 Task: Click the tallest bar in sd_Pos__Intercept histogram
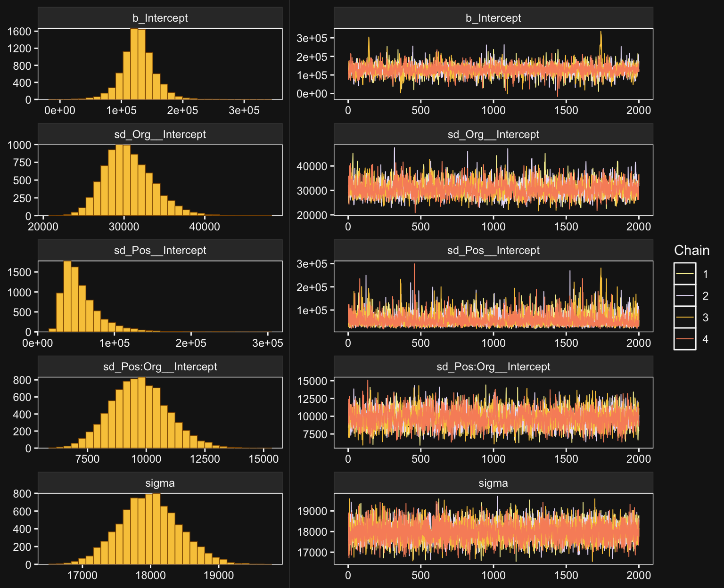(x=67, y=297)
